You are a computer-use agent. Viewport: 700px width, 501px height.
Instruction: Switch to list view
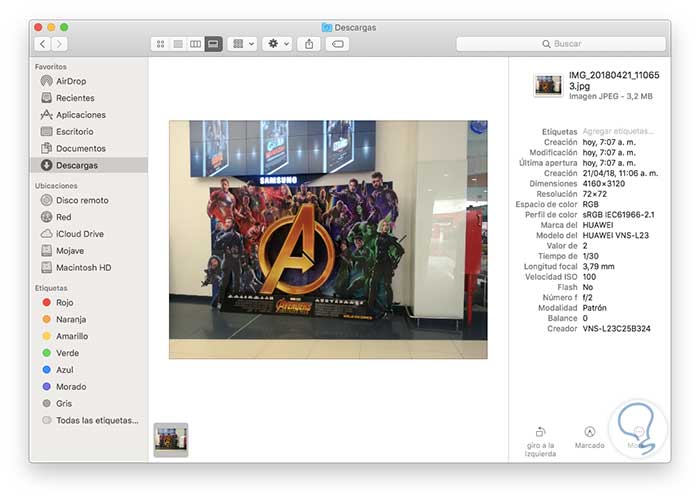(178, 44)
